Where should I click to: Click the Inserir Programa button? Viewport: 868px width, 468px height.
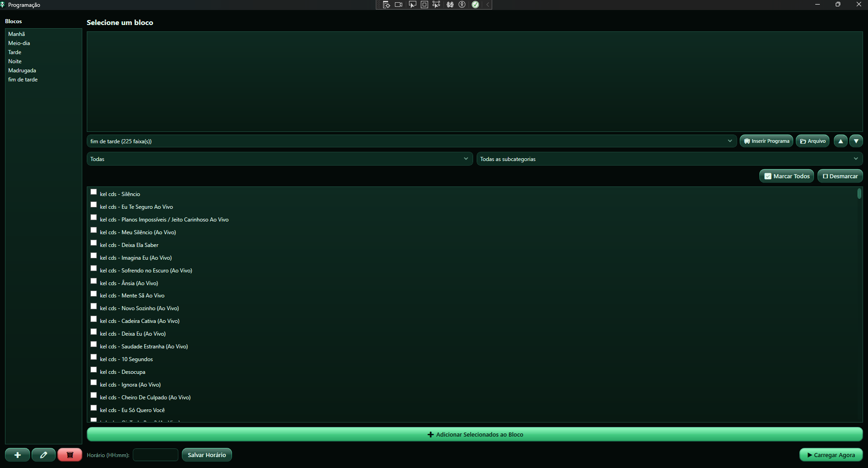click(767, 141)
